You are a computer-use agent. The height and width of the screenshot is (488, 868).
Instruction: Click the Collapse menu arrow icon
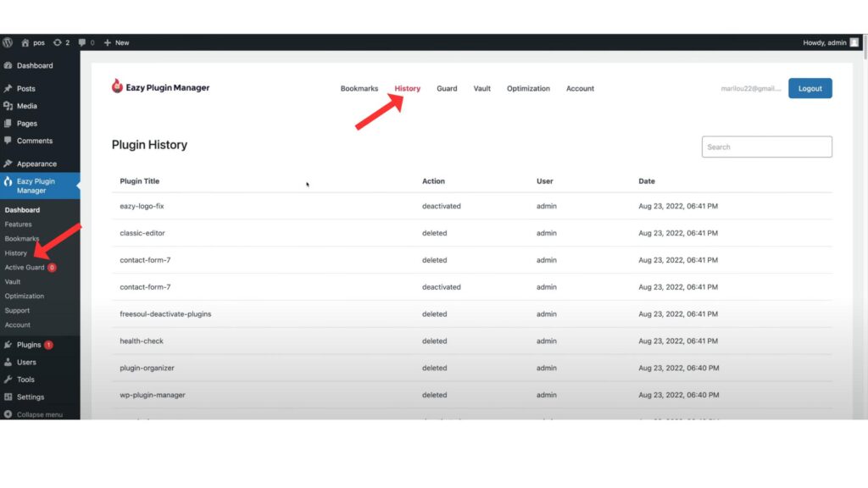pyautogui.click(x=8, y=414)
